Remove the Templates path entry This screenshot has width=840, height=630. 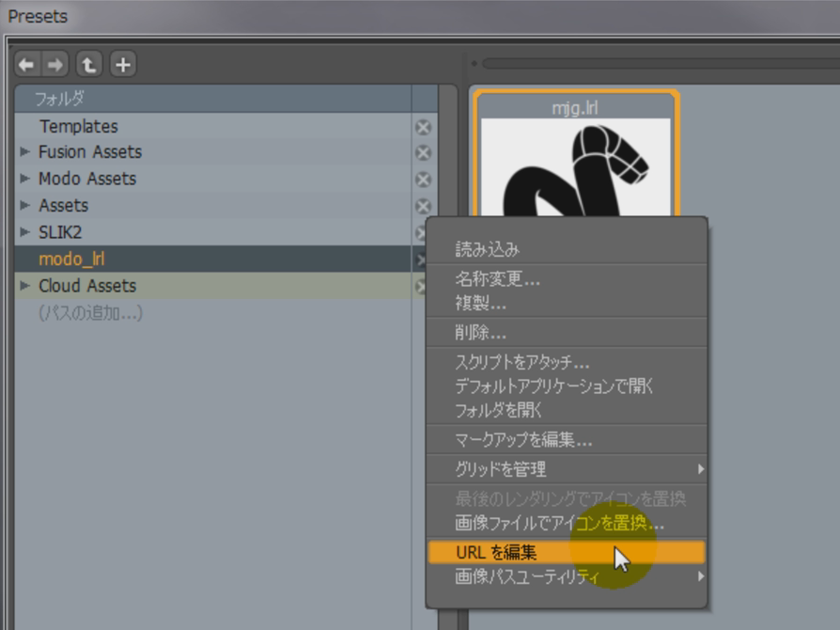tap(423, 127)
